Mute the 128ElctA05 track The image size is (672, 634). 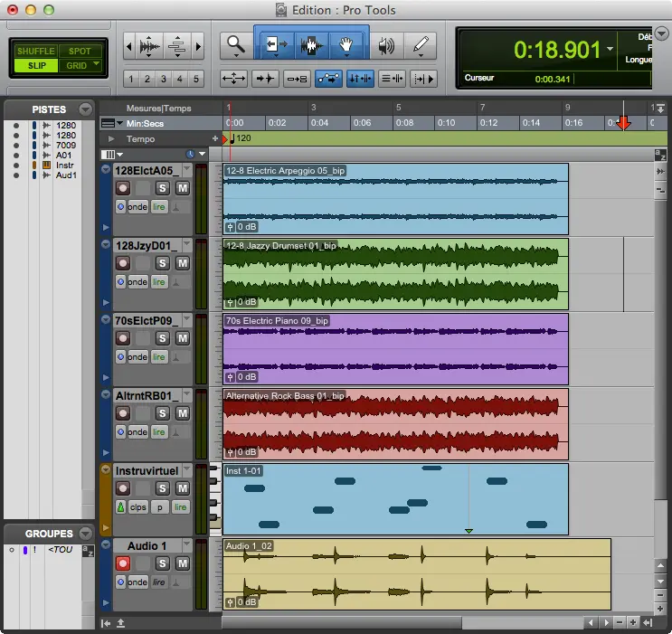click(182, 188)
